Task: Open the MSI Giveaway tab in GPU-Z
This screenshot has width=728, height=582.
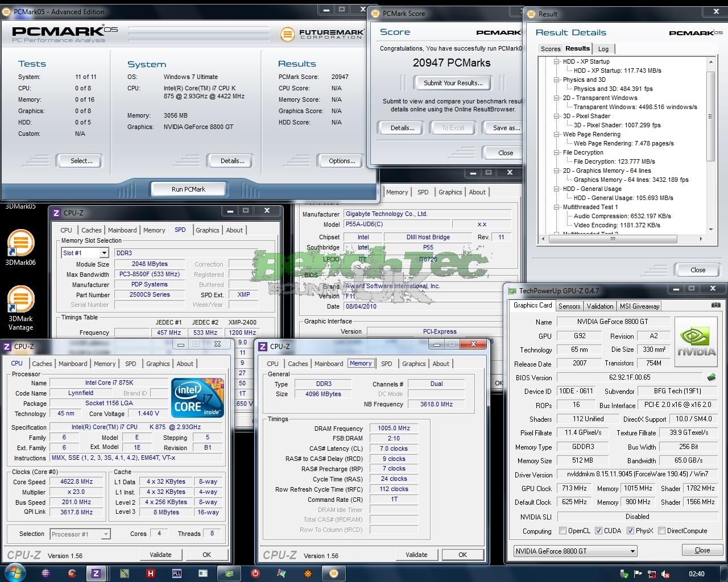Action: coord(639,306)
